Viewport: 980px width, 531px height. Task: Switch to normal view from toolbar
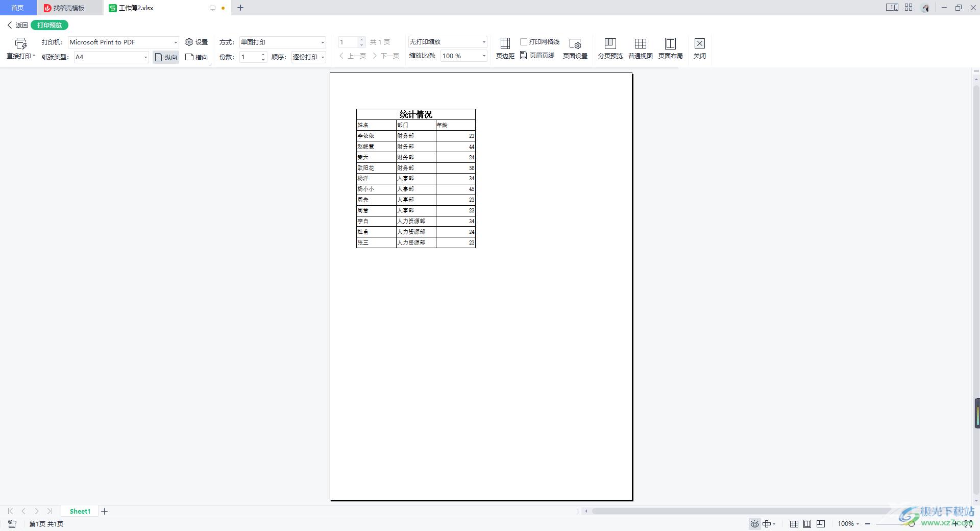[640, 49]
